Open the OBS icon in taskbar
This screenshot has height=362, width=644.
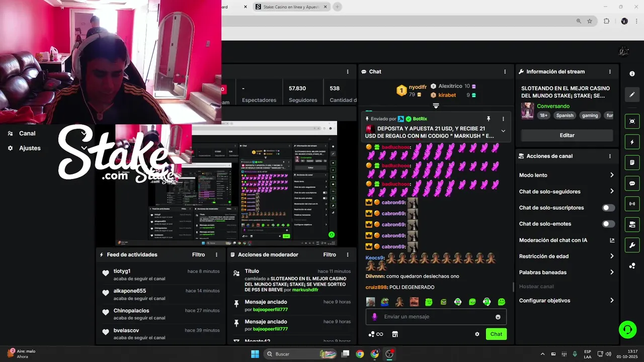coord(389,354)
